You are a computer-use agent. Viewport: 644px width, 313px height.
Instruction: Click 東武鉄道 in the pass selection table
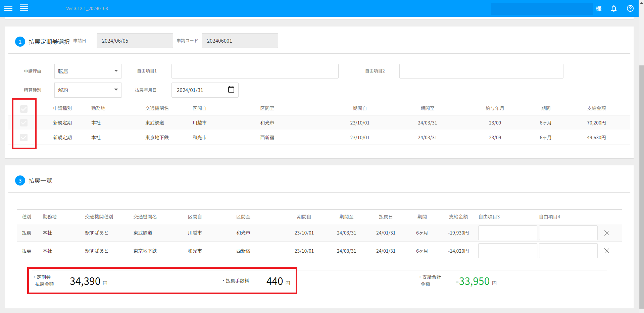[155, 123]
